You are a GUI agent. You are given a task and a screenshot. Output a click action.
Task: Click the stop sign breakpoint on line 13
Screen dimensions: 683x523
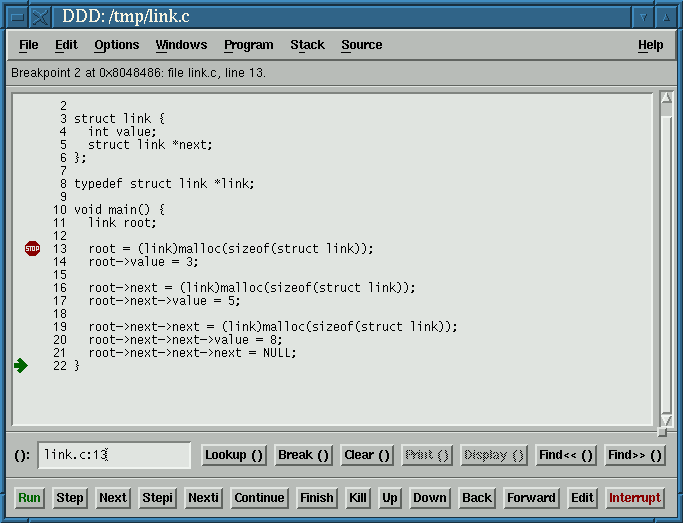[x=32, y=248]
